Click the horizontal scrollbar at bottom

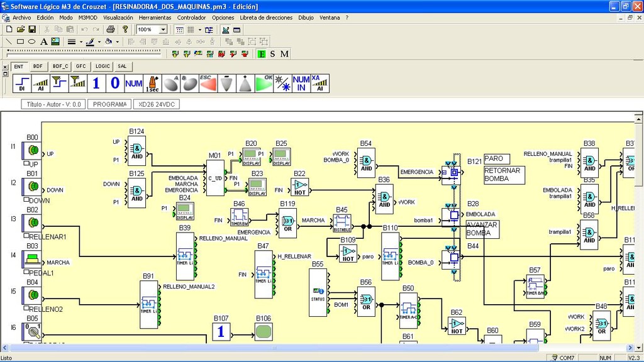pyautogui.click(x=314, y=348)
